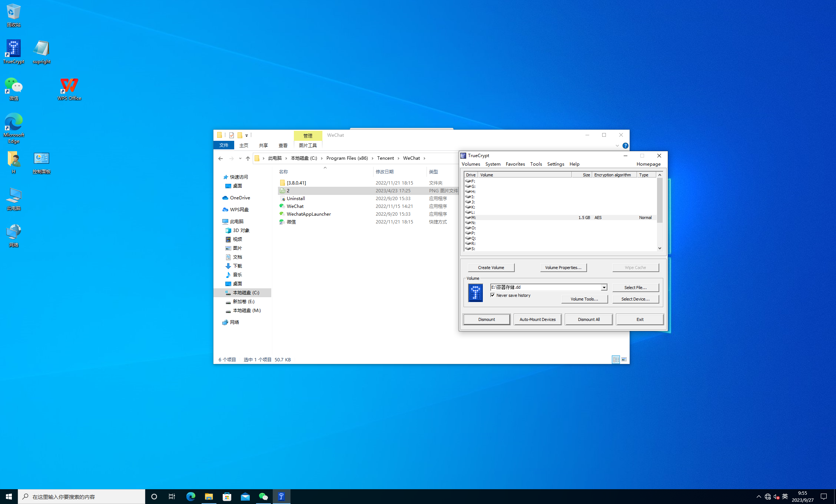Expand breadcrumb arrow after WeChat
Viewport: 836px width, 504px height.
(425, 158)
